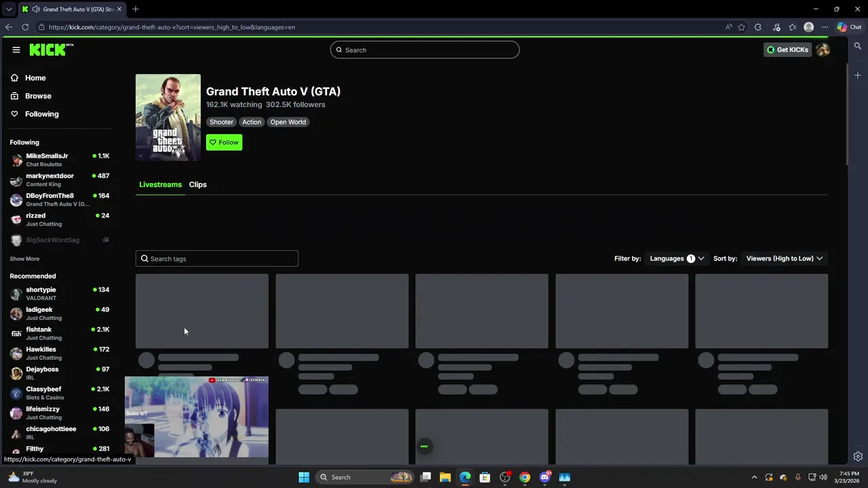This screenshot has height=488, width=868.
Task: Open rizzed channel in sidebar
Action: pos(60,220)
